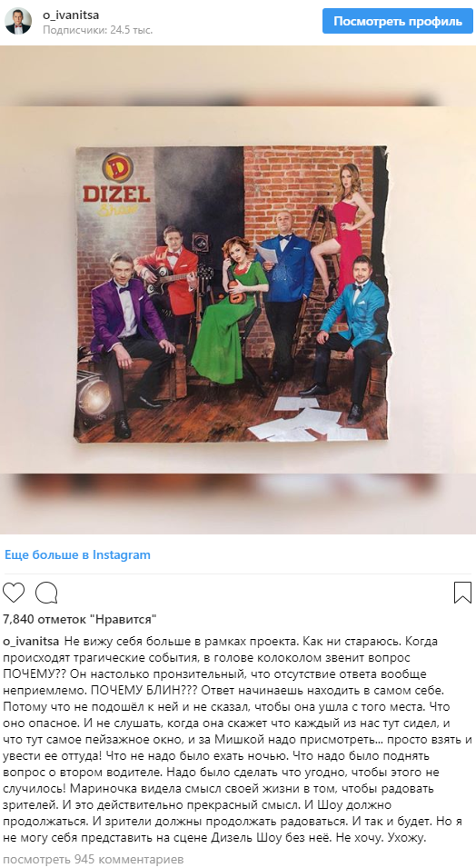Open the o_ivanitsa profile avatar

click(18, 22)
